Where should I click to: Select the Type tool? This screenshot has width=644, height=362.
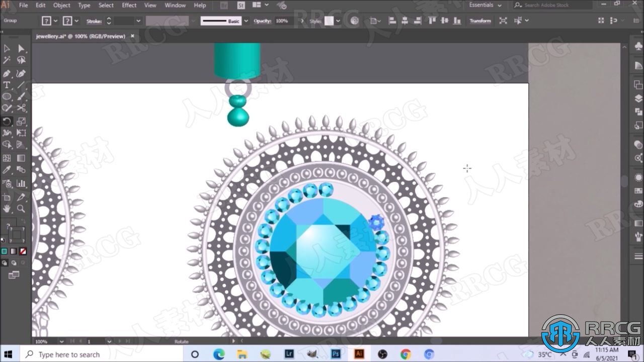tap(7, 85)
